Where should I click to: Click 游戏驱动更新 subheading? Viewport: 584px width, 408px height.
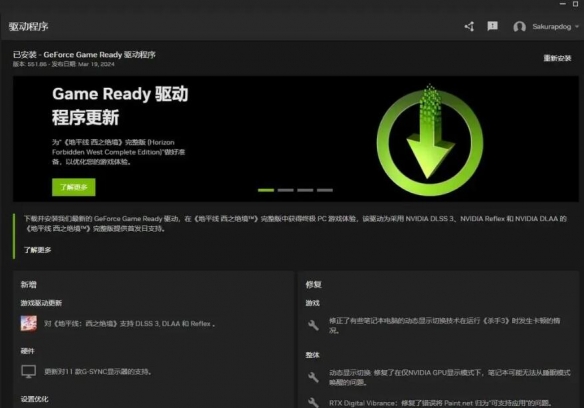(x=41, y=303)
